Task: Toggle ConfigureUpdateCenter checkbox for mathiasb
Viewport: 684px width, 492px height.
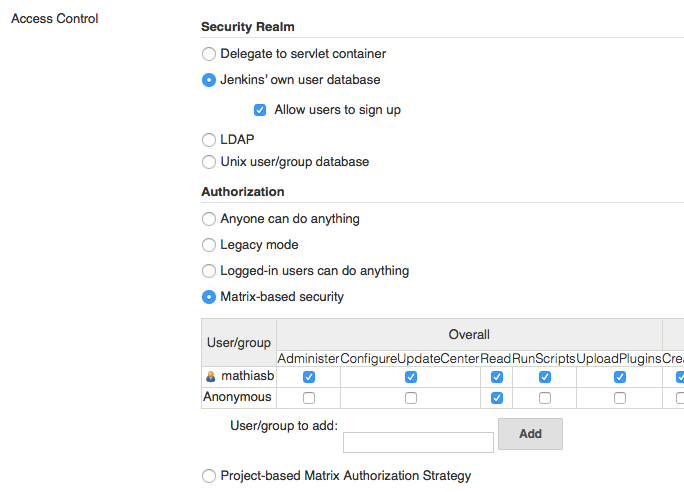Action: [x=411, y=378]
